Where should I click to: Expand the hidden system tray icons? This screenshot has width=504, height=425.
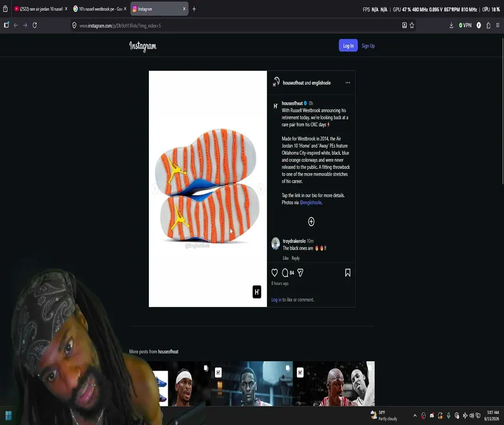(415, 416)
